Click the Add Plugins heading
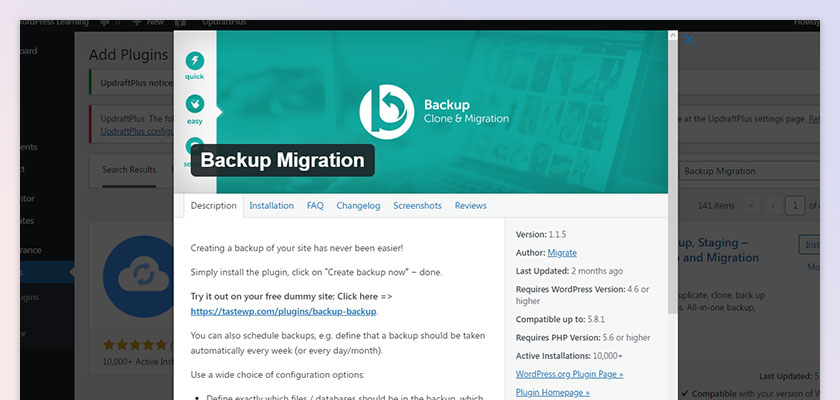The image size is (840, 400). coord(129,55)
